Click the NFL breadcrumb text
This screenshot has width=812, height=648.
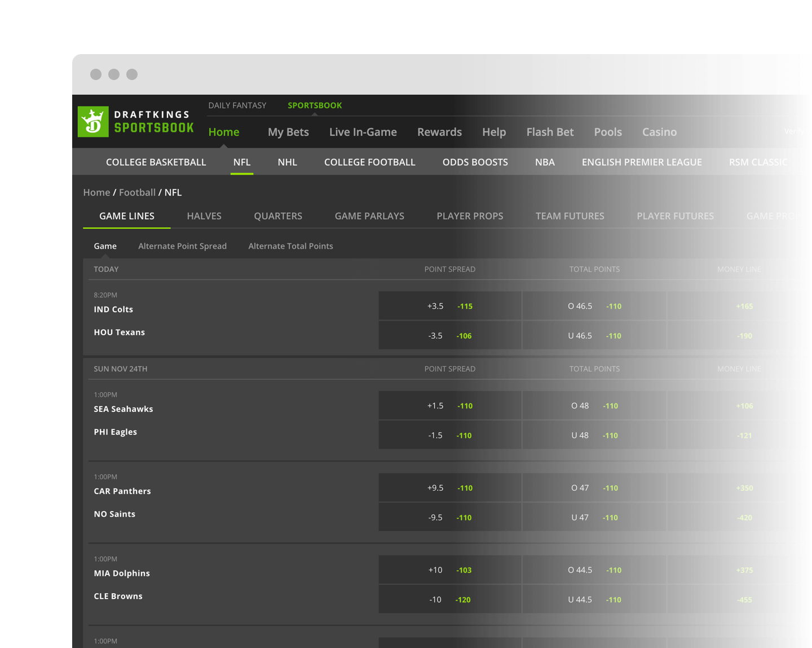click(x=173, y=192)
